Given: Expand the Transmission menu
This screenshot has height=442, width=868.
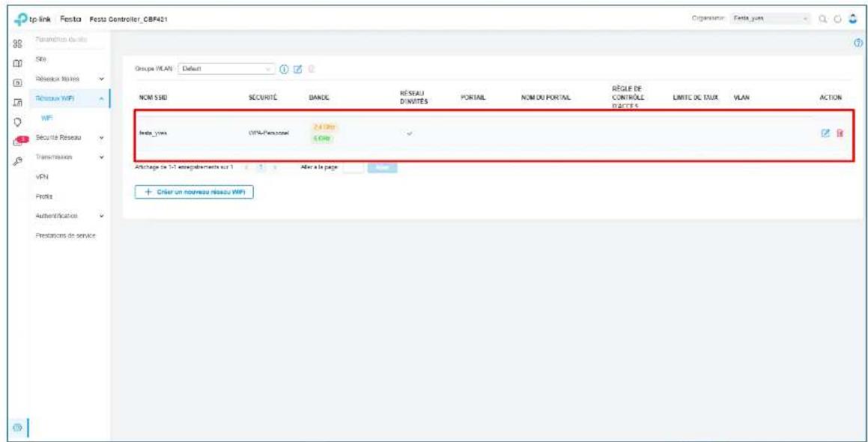Looking at the screenshot, I should point(69,157).
